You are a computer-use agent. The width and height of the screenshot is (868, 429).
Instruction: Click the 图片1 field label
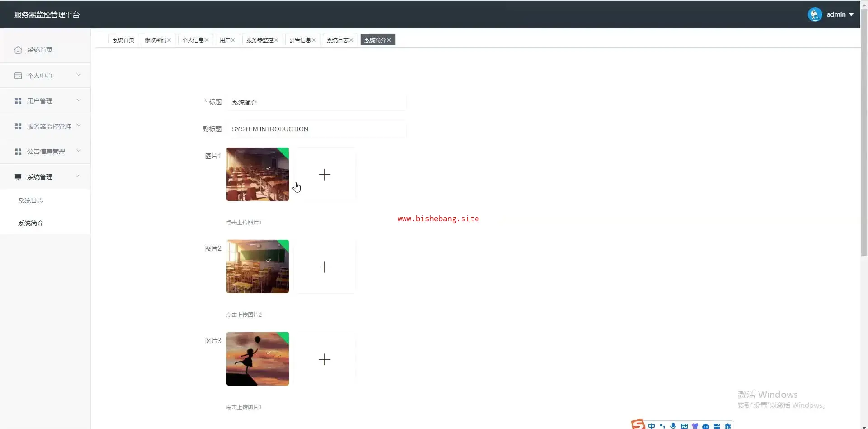213,156
